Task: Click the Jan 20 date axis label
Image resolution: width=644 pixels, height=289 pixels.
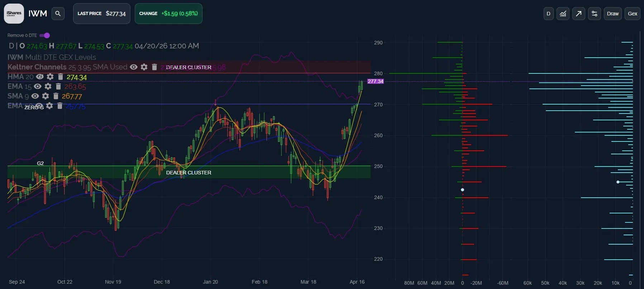Action: click(210, 282)
